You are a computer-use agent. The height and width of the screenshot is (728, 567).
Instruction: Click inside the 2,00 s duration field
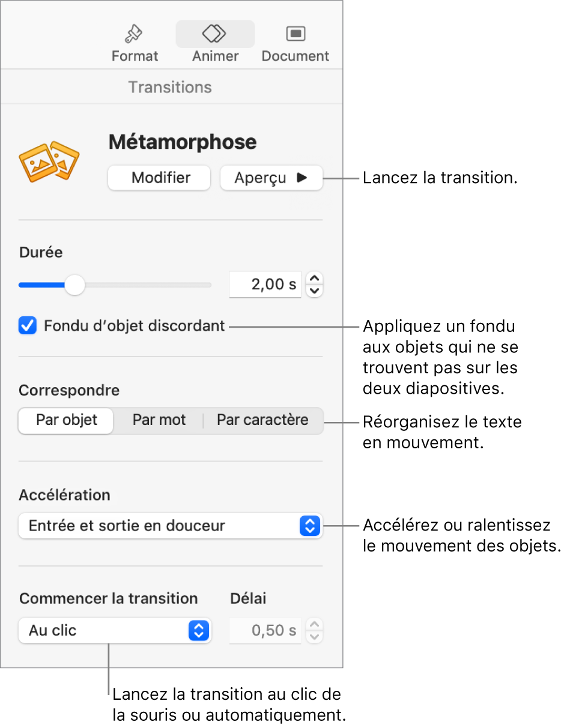[265, 284]
